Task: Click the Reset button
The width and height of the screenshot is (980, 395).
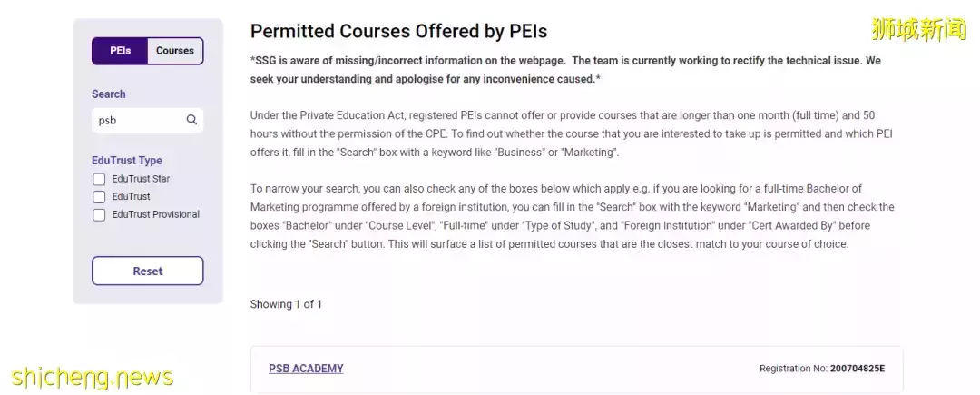Action: tap(148, 271)
